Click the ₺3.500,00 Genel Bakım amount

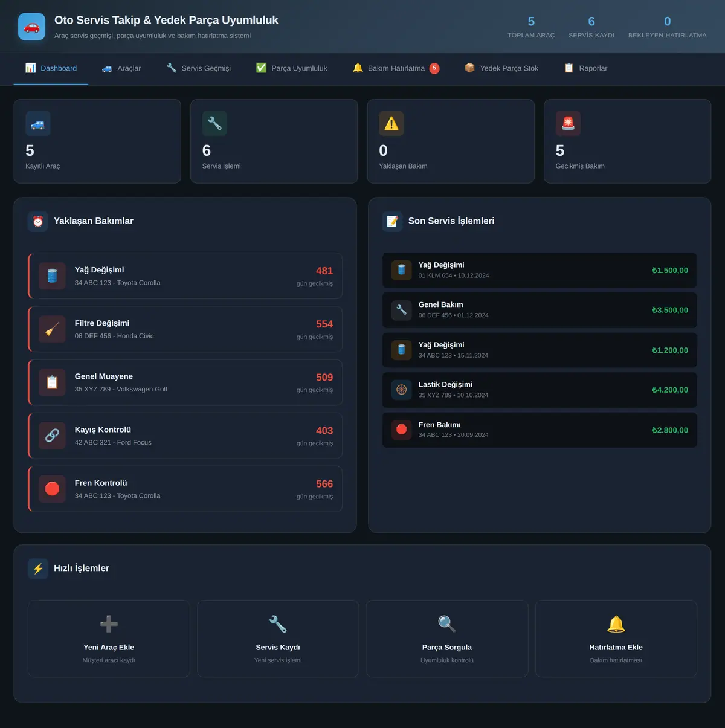click(x=670, y=311)
